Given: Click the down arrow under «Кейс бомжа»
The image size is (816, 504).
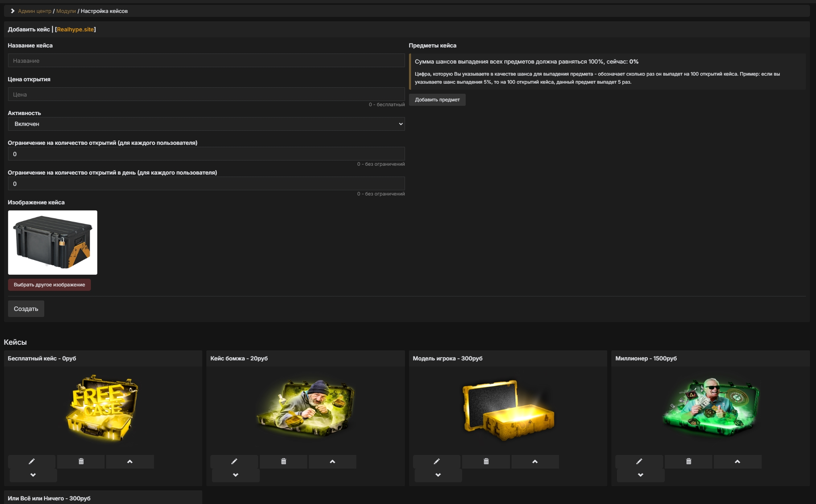Looking at the screenshot, I should 236,474.
